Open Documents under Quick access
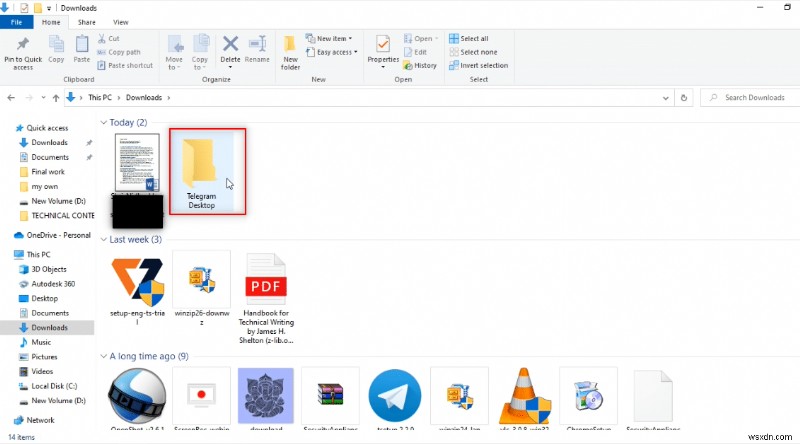Image resolution: width=800 pixels, height=444 pixels. point(49,157)
